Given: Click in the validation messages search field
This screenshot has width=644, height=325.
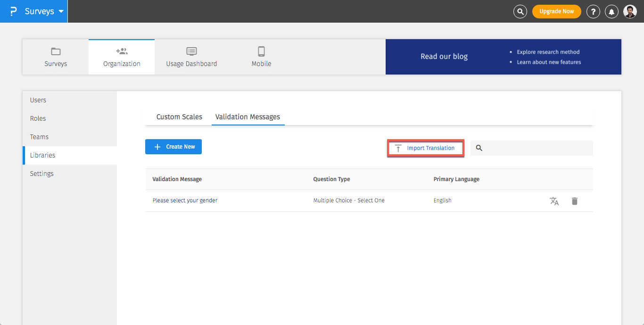Looking at the screenshot, I should 537,148.
